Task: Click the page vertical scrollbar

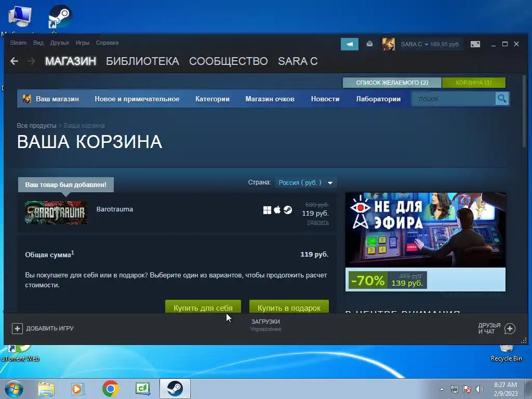Action: tap(525, 111)
